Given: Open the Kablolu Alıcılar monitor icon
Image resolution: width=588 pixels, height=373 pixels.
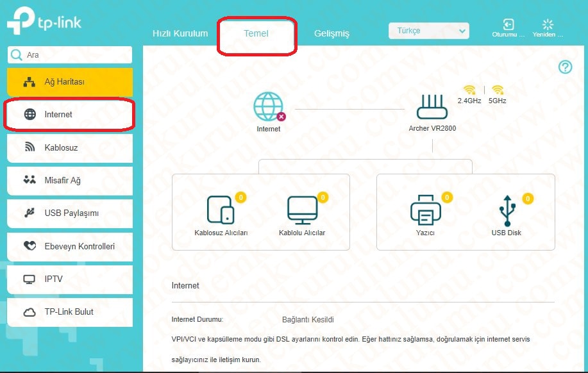Looking at the screenshot, I should click(x=302, y=210).
